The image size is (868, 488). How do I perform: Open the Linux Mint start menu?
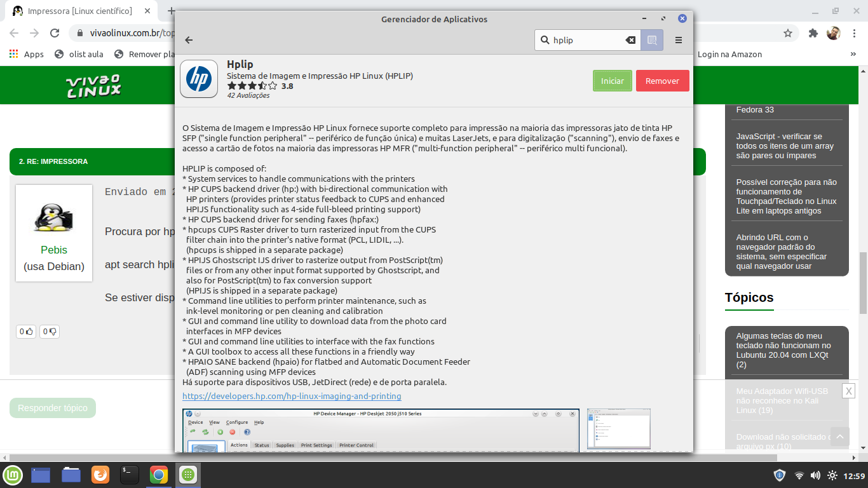point(13,475)
